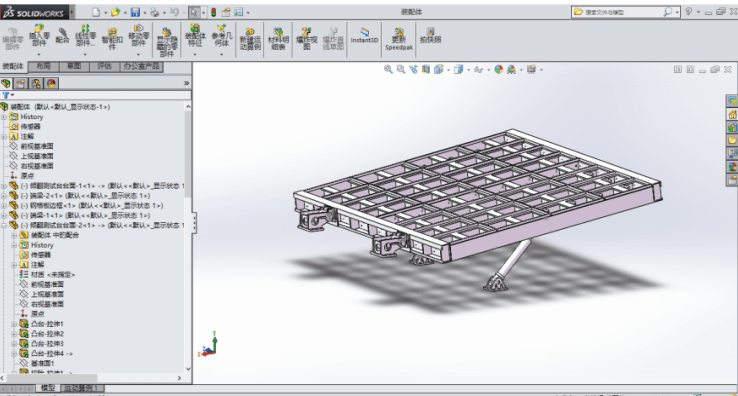Screen dimensions: 738x396
Task: Click Exploded View (爆炸视图)
Action: coord(306,39)
